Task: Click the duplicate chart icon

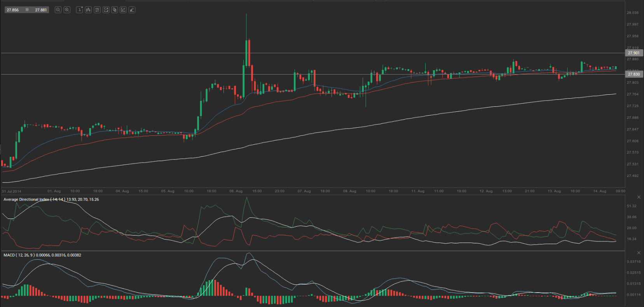Action: click(x=115, y=10)
